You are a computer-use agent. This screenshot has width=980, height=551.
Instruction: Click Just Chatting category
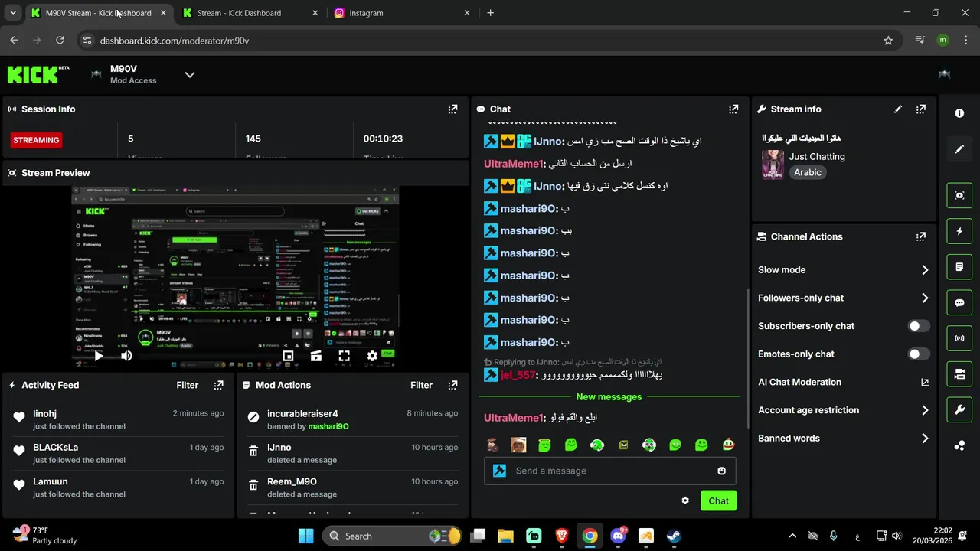[817, 157]
